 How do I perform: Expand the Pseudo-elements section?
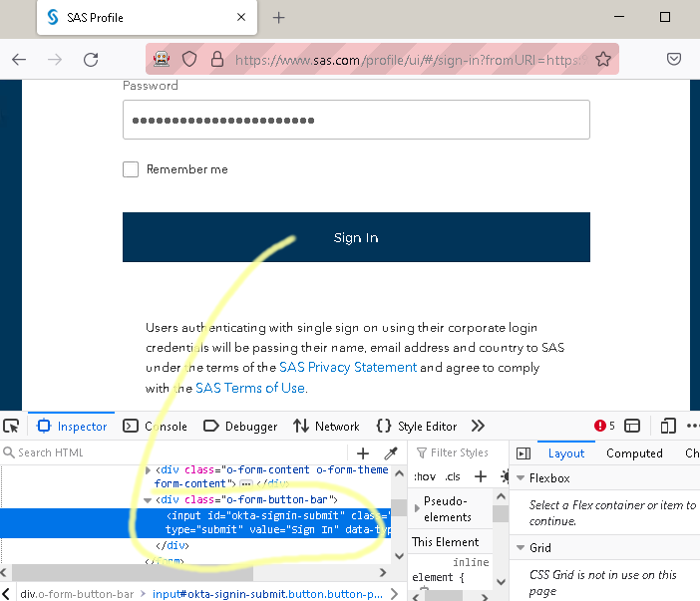(x=417, y=508)
